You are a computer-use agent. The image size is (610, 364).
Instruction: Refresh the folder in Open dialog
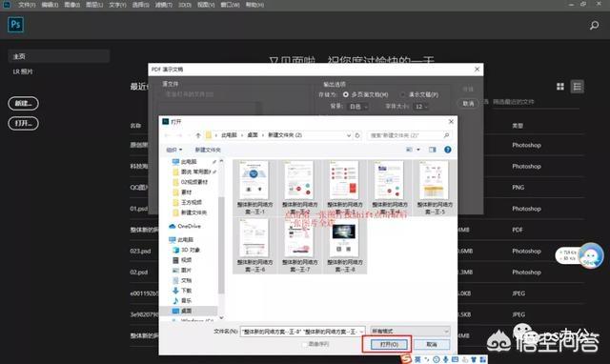[357, 135]
